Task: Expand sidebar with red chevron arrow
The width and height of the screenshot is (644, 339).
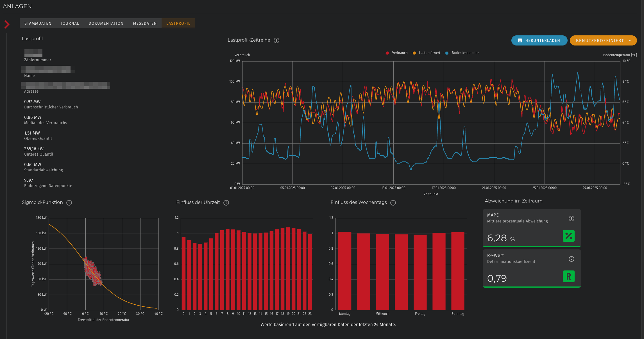Action: 7,24
